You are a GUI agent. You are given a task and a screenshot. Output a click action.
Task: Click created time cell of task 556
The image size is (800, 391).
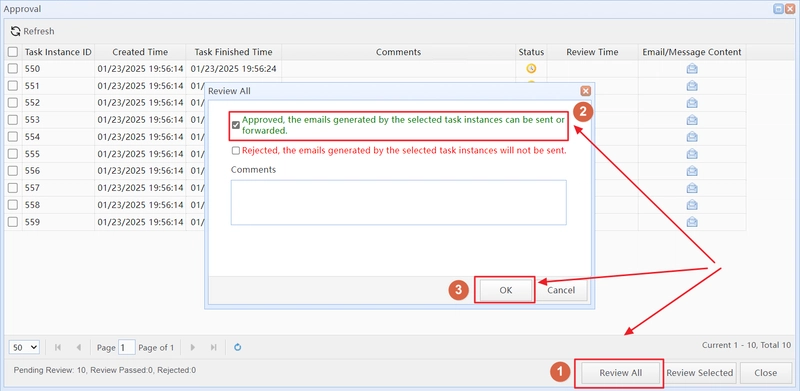coord(140,170)
